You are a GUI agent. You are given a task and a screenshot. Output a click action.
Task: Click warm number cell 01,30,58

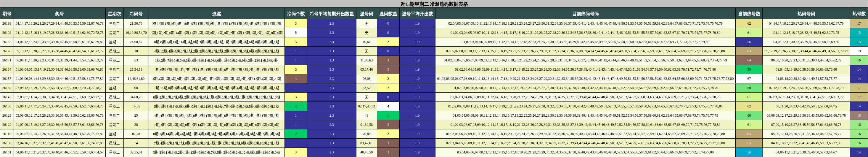pos(366,125)
